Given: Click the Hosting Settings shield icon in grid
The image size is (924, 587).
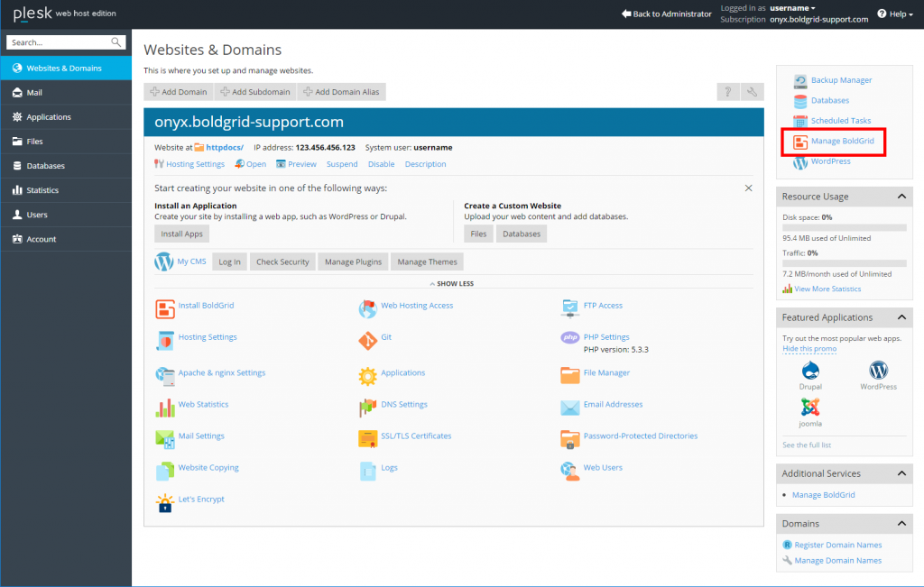Looking at the screenshot, I should 165,341.
